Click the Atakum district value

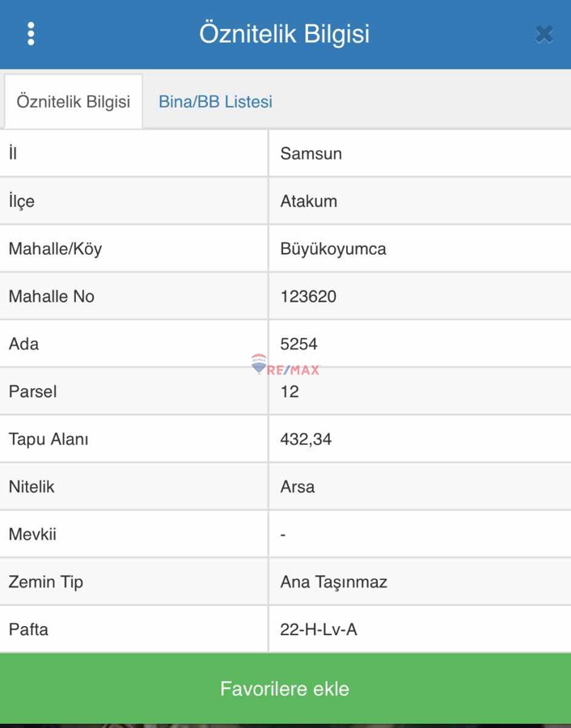(x=308, y=201)
